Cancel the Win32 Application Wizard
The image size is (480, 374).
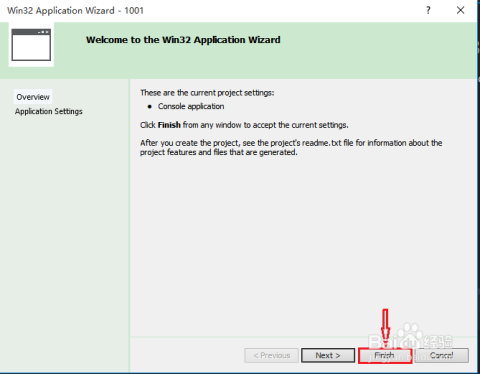pyautogui.click(x=442, y=355)
